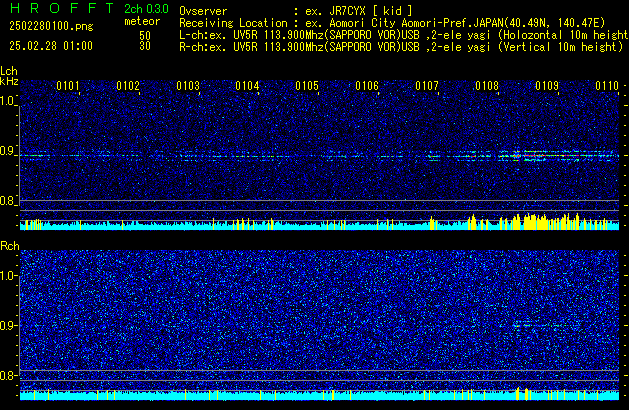Click the Ovserver line with JR7CYX
The image size is (629, 410).
296,11
